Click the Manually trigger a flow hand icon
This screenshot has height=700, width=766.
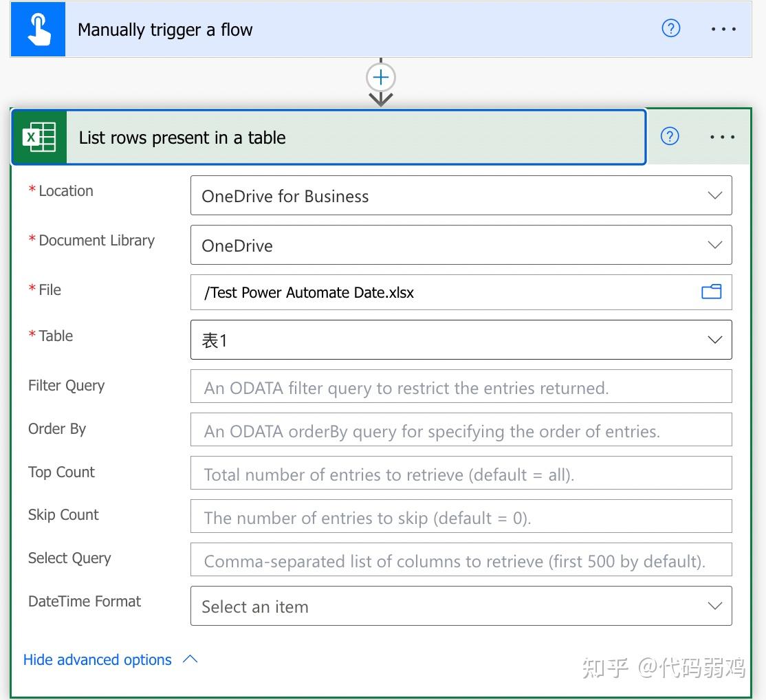[38, 29]
